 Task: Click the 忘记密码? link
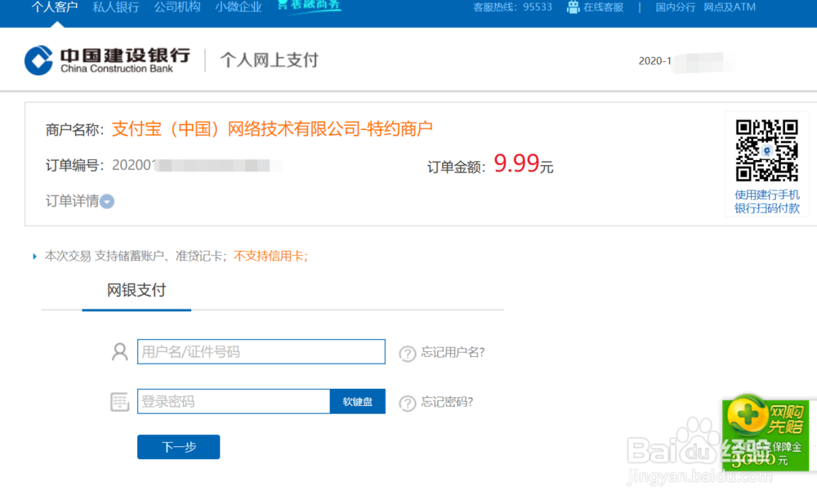pyautogui.click(x=447, y=402)
